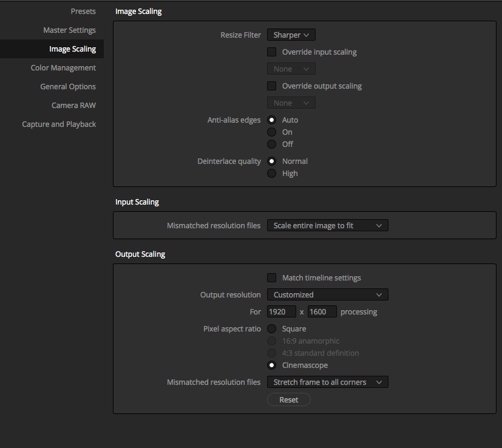The height and width of the screenshot is (448, 502).
Task: Enable Override input scaling checkbox
Action: pyautogui.click(x=271, y=52)
